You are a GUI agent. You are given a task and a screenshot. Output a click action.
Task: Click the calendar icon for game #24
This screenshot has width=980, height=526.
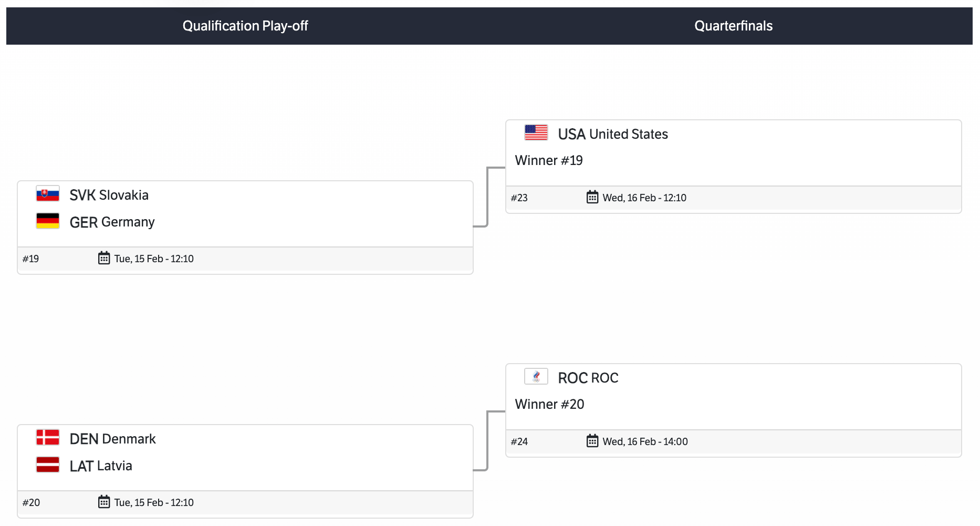point(592,441)
